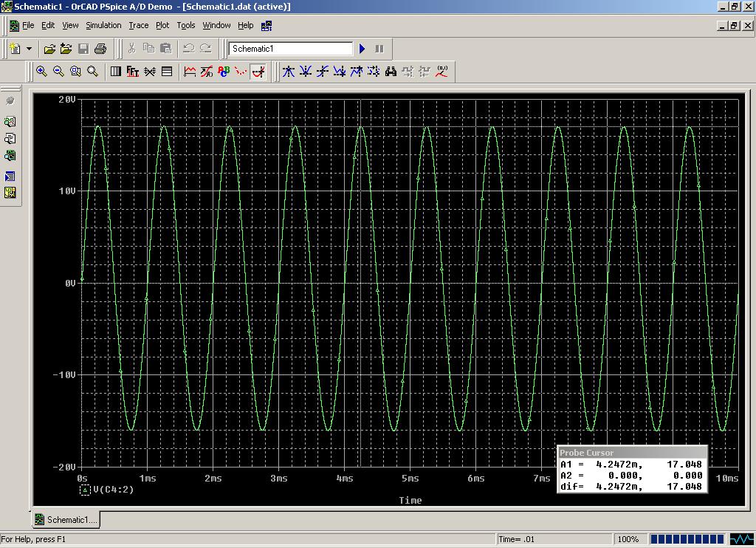Open Evaluate Measurement f(x) icon
The width and height of the screenshot is (756, 548).
coord(207,72)
